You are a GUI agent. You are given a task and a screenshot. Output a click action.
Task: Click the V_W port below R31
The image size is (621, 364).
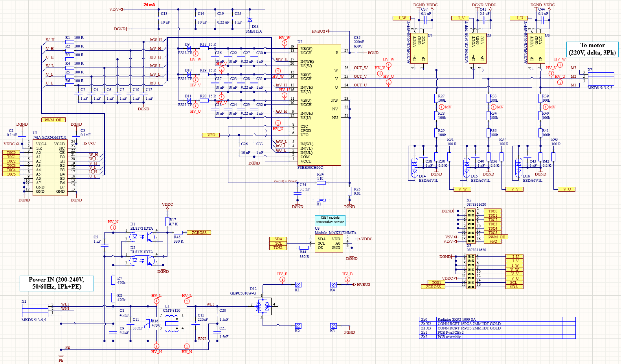tap(462, 189)
